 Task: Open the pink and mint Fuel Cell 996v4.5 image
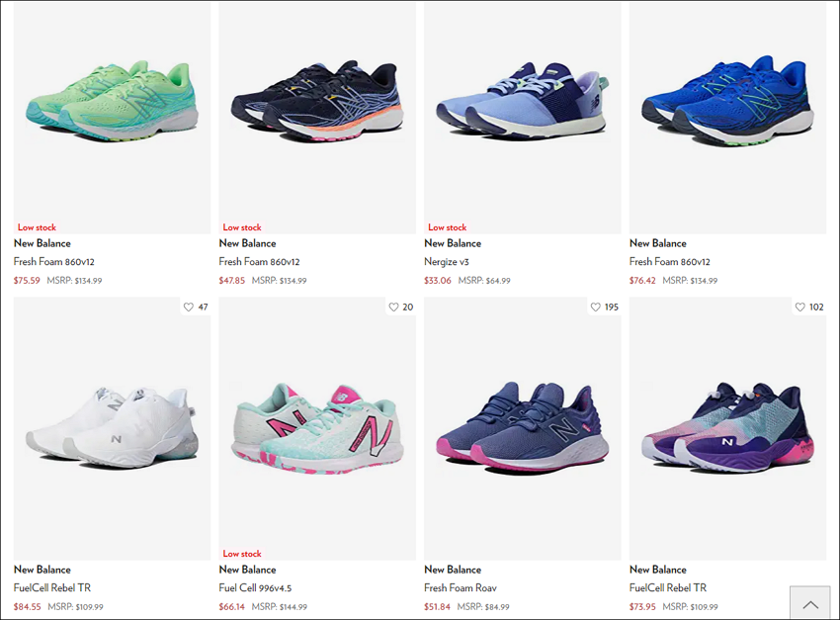pos(317,429)
